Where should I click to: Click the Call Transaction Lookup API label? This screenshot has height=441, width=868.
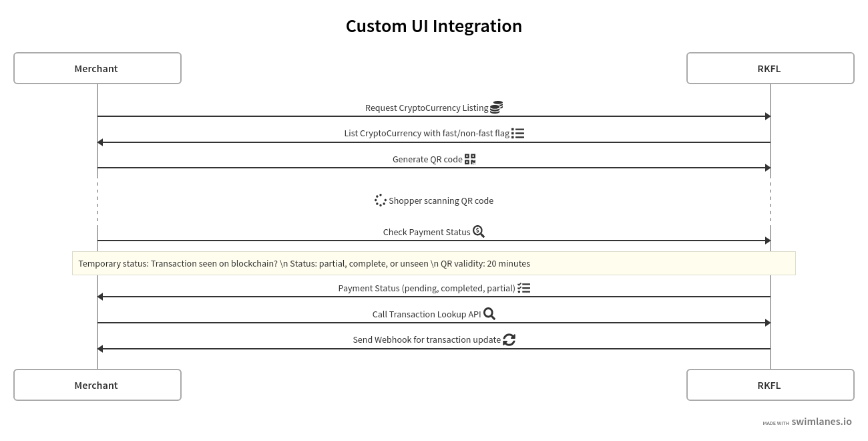[427, 314]
